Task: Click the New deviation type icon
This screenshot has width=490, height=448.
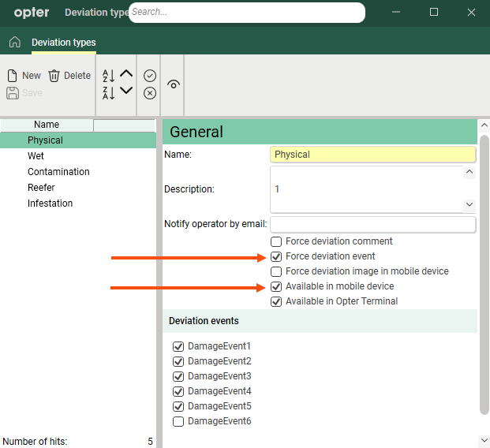Action: pyautogui.click(x=13, y=76)
